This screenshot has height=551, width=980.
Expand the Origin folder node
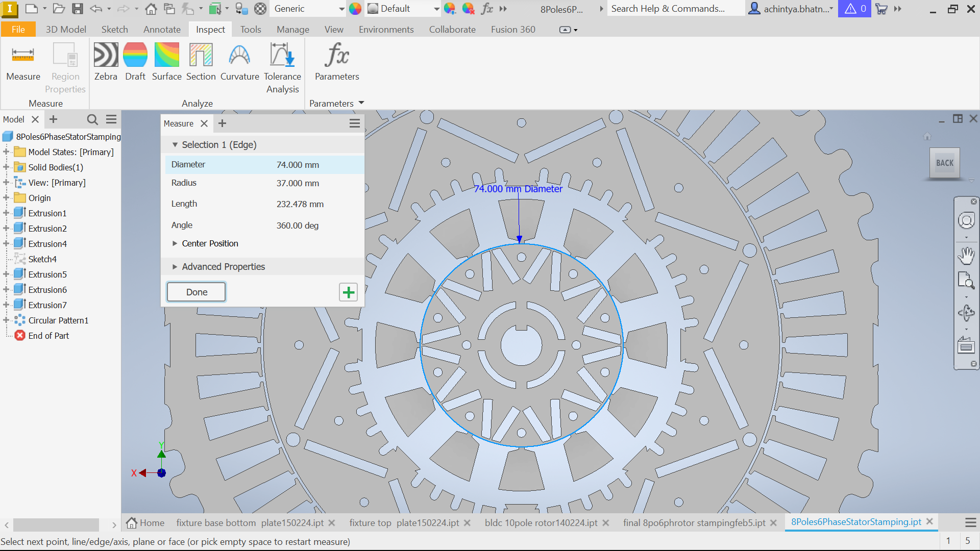pos(6,198)
